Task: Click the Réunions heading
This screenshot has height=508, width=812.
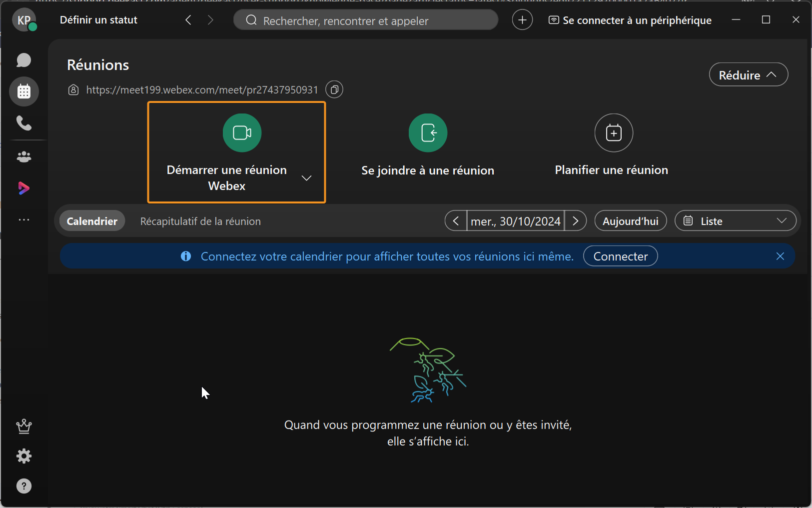Action: pyautogui.click(x=98, y=65)
